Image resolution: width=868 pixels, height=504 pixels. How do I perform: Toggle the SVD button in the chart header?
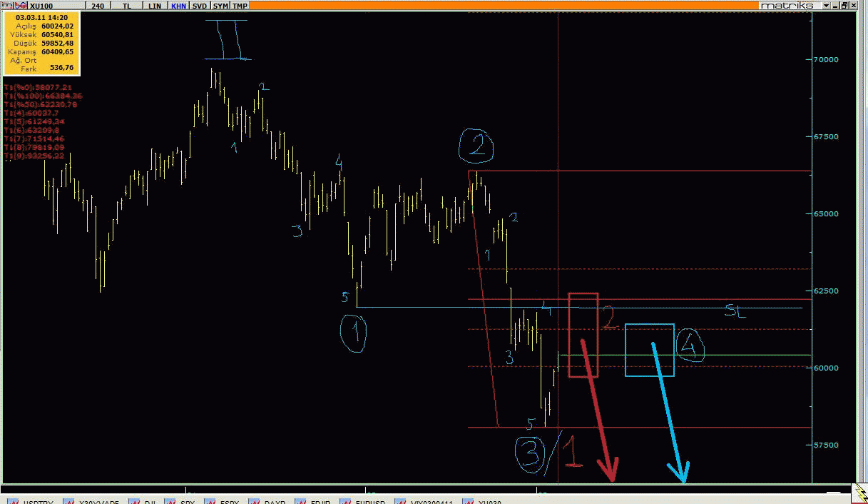[200, 6]
